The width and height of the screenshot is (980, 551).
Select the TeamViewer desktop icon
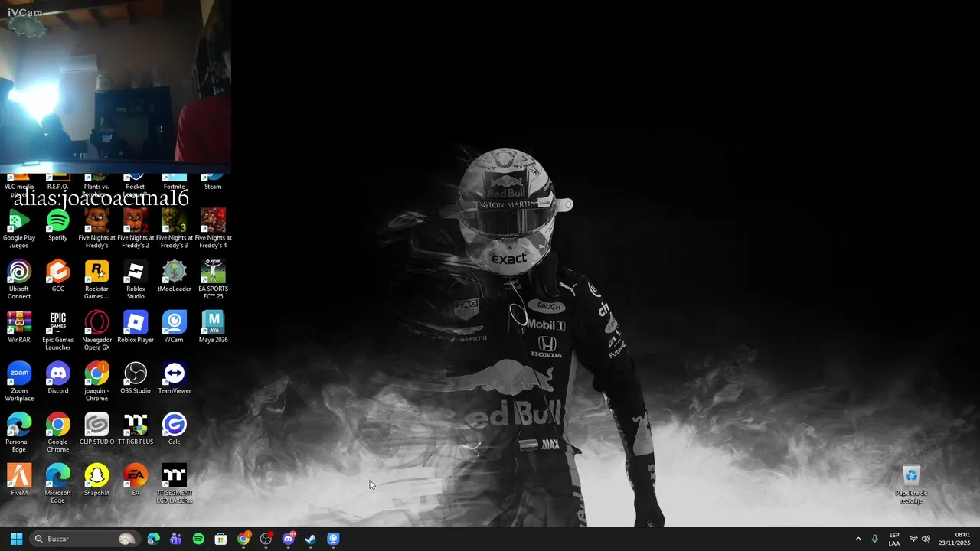[174, 378]
